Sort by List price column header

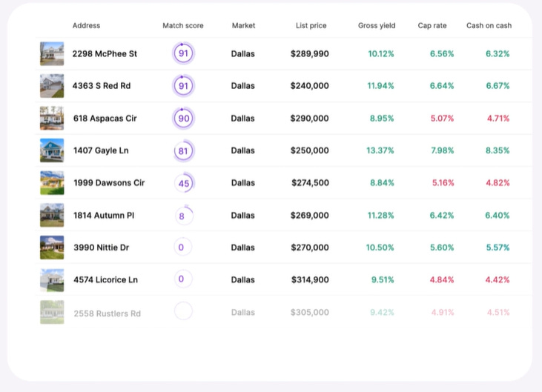click(311, 25)
